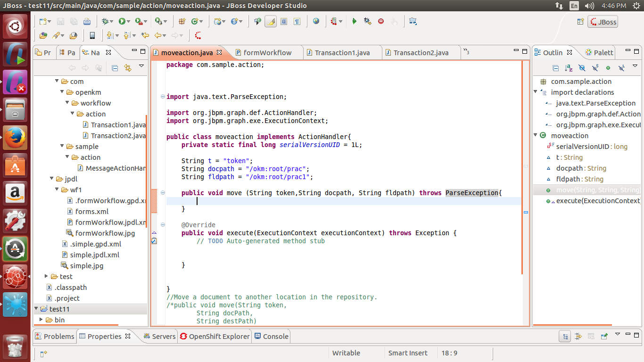Image resolution: width=644 pixels, height=362 pixels.
Task: Collapse the jpdl folder in tree
Action: [x=52, y=179]
